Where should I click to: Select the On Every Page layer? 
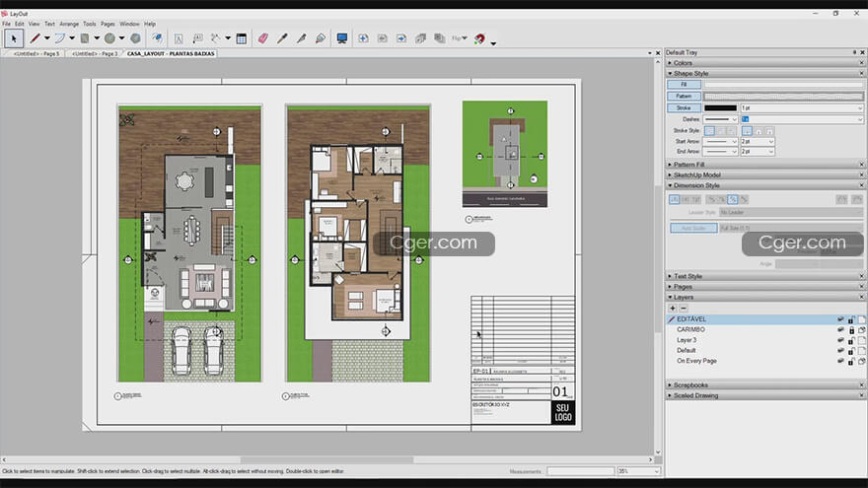tap(696, 361)
